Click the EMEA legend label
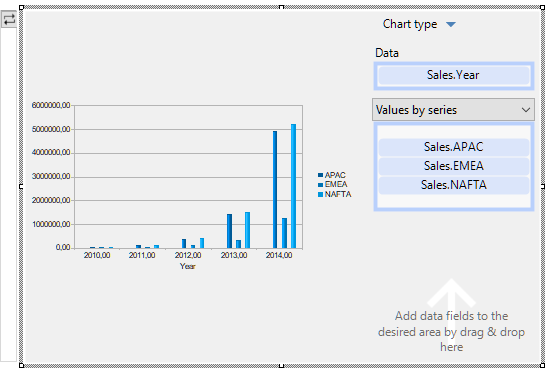Viewport: 553px width, 373px height. (x=336, y=184)
